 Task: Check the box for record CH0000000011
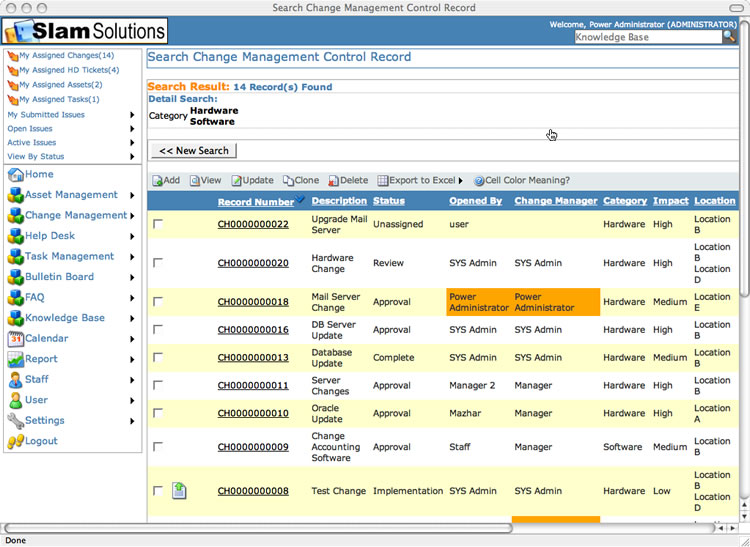(158, 385)
